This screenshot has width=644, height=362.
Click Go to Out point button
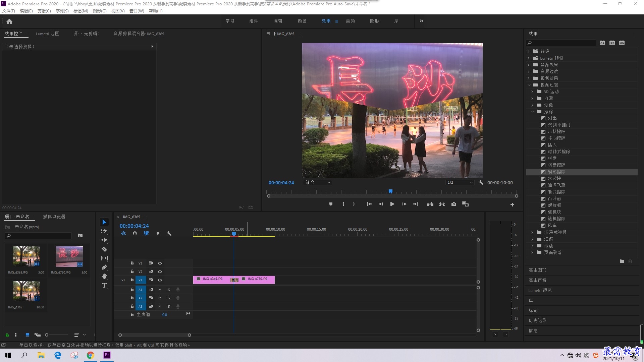(416, 204)
